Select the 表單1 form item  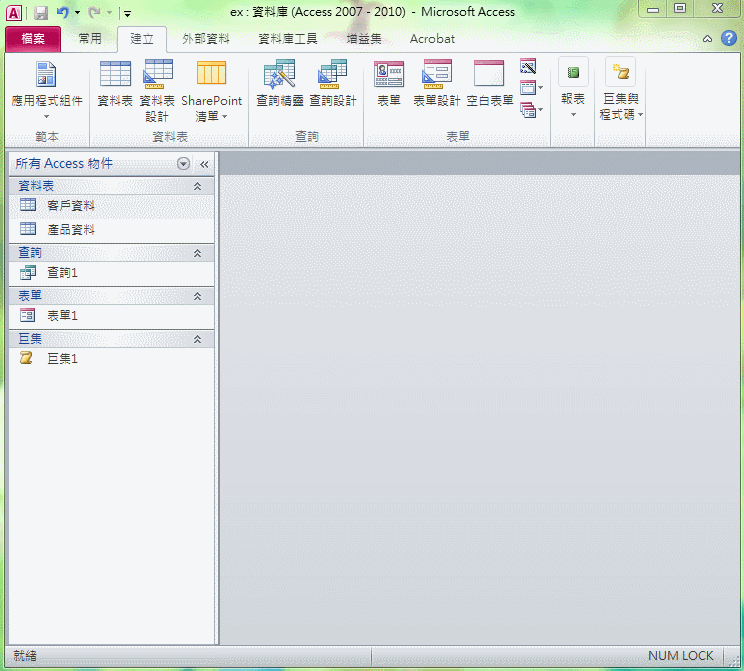coord(112,316)
